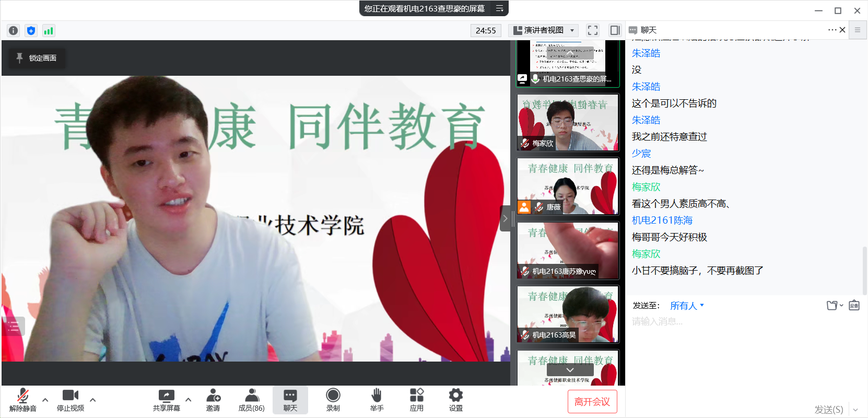Raise hand using the 举手 icon
Screen dimensions: 868x418
(377, 400)
